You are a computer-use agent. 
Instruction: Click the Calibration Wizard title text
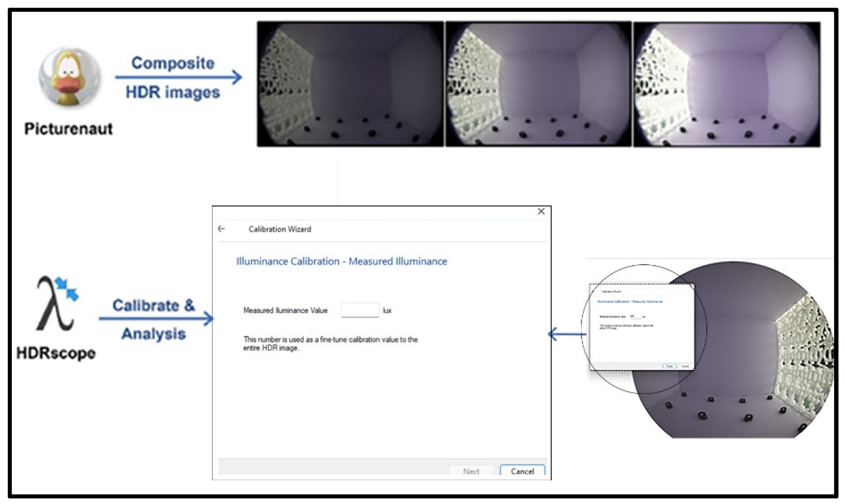[x=280, y=229]
